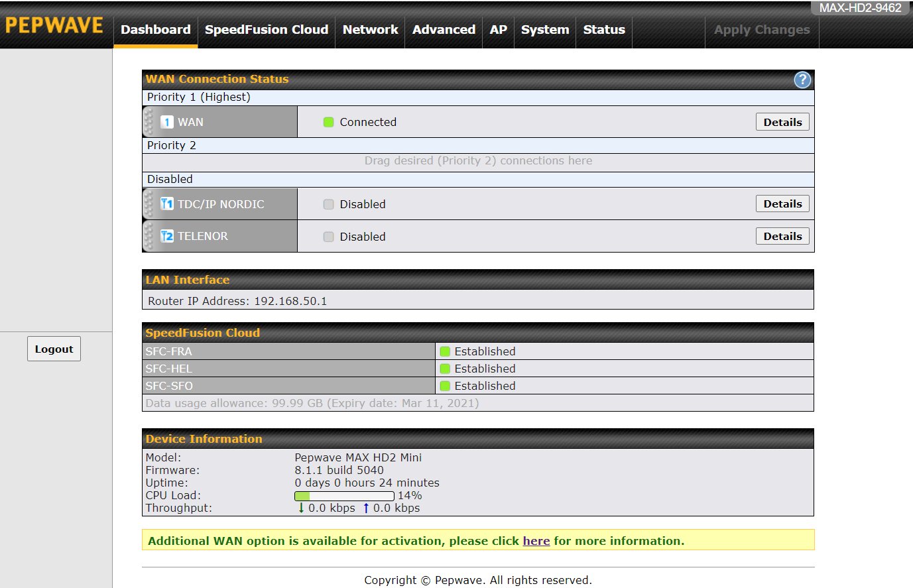Switch to the Advanced tab
This screenshot has height=588, width=913.
[444, 30]
